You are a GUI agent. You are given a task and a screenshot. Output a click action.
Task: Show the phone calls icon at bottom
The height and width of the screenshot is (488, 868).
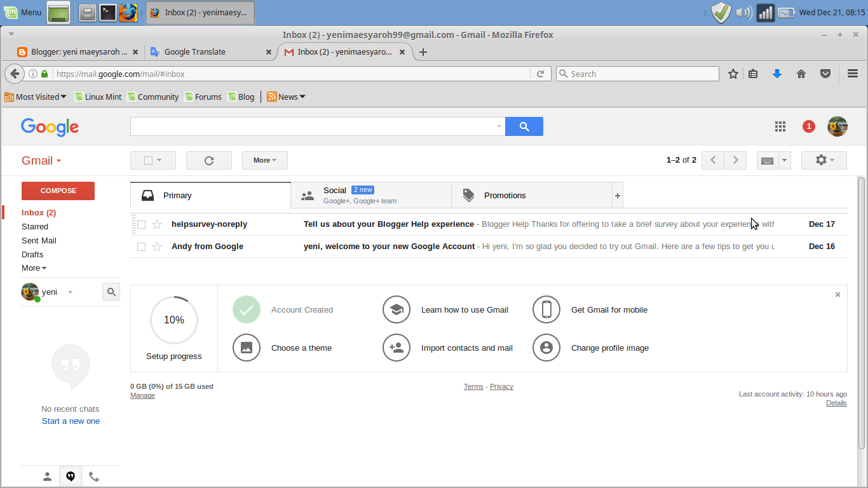coord(94,477)
